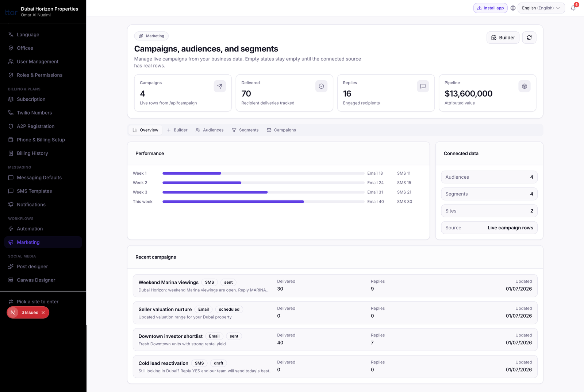584x392 pixels.
Task: Click Canvas Designer layout icon
Action: pyautogui.click(x=11, y=280)
